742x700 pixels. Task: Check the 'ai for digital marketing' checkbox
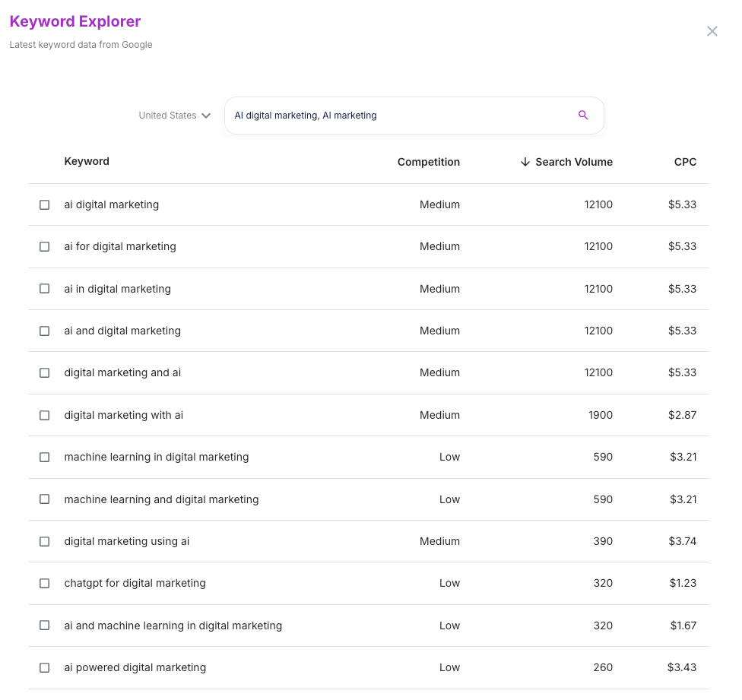(x=45, y=247)
